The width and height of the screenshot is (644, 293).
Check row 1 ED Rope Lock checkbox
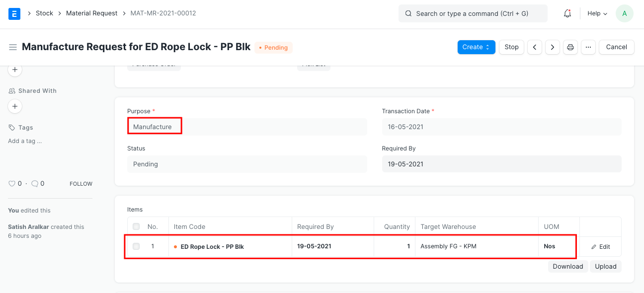pyautogui.click(x=136, y=246)
